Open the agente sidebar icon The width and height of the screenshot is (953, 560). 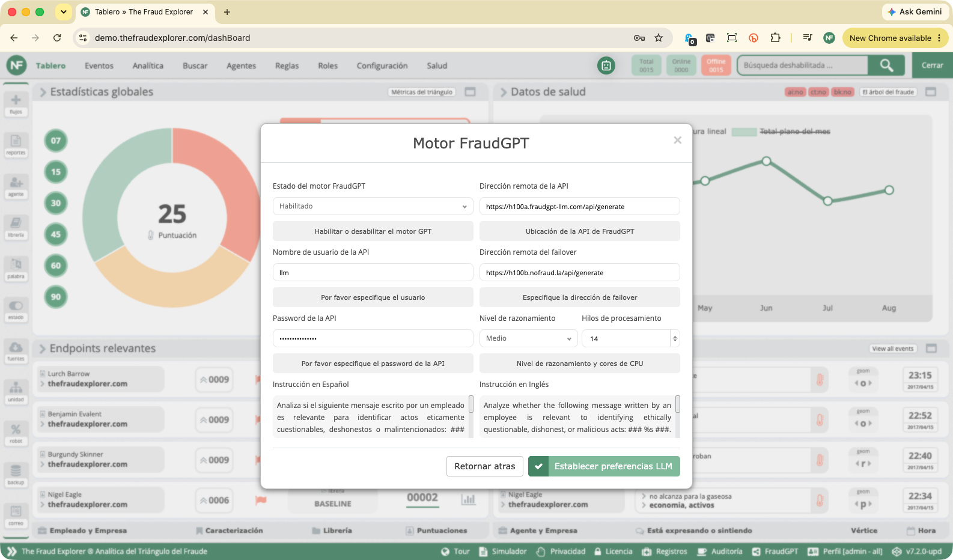point(16,186)
